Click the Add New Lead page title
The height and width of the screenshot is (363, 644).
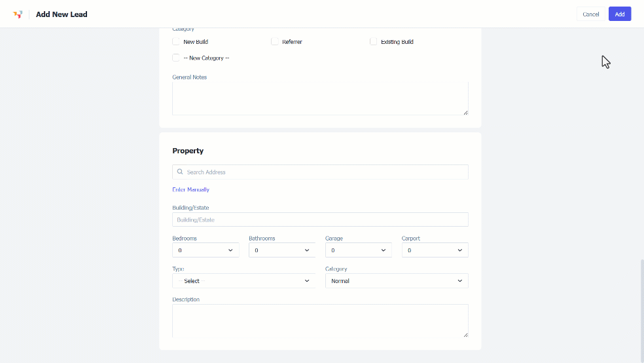[x=62, y=14]
